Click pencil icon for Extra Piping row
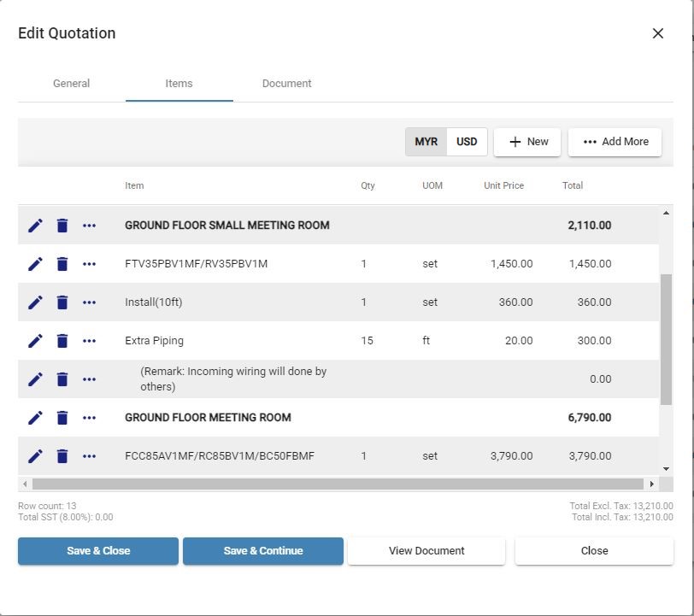 (x=35, y=341)
